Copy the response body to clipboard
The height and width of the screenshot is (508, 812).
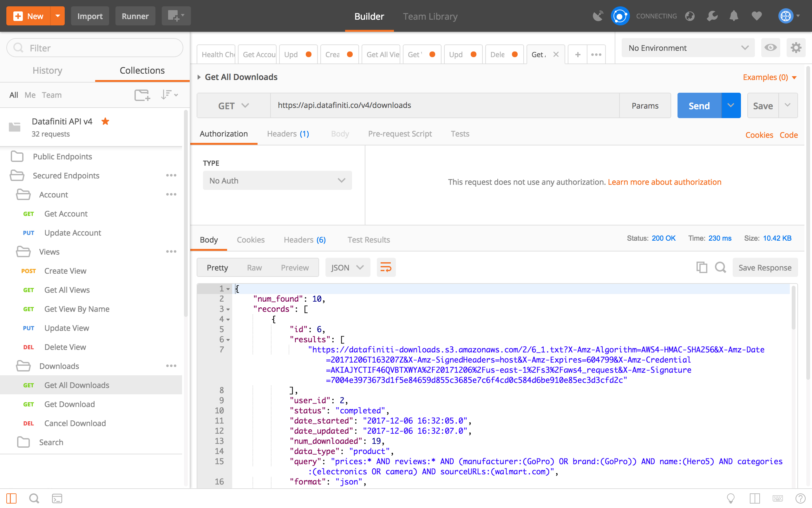[x=702, y=267]
